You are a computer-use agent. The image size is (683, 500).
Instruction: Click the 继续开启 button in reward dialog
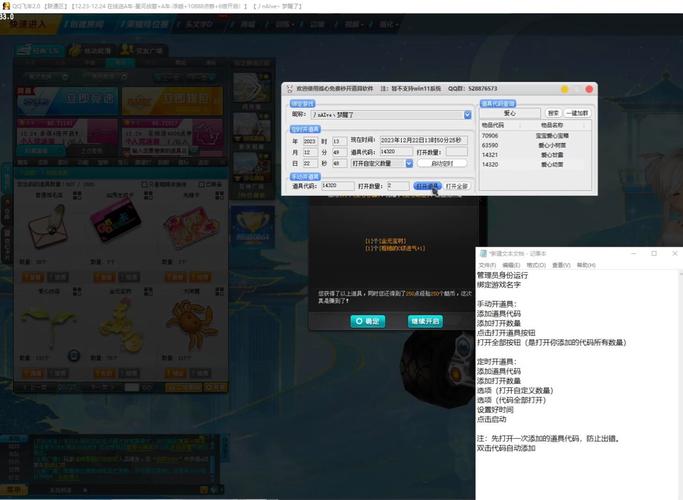pyautogui.click(x=425, y=321)
